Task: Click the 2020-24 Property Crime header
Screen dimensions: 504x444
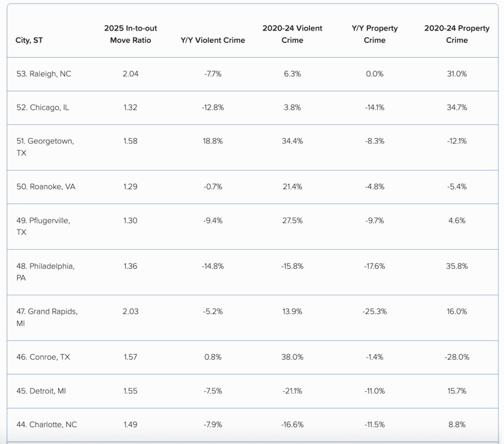Action: (x=457, y=34)
